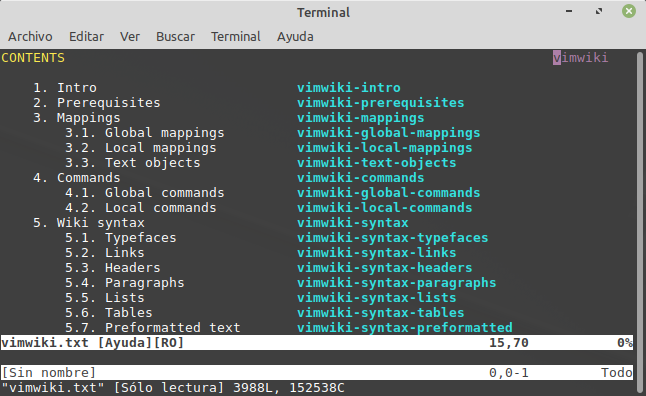
Task: Click the vimwiki-local-commands tag link
Action: tap(384, 208)
